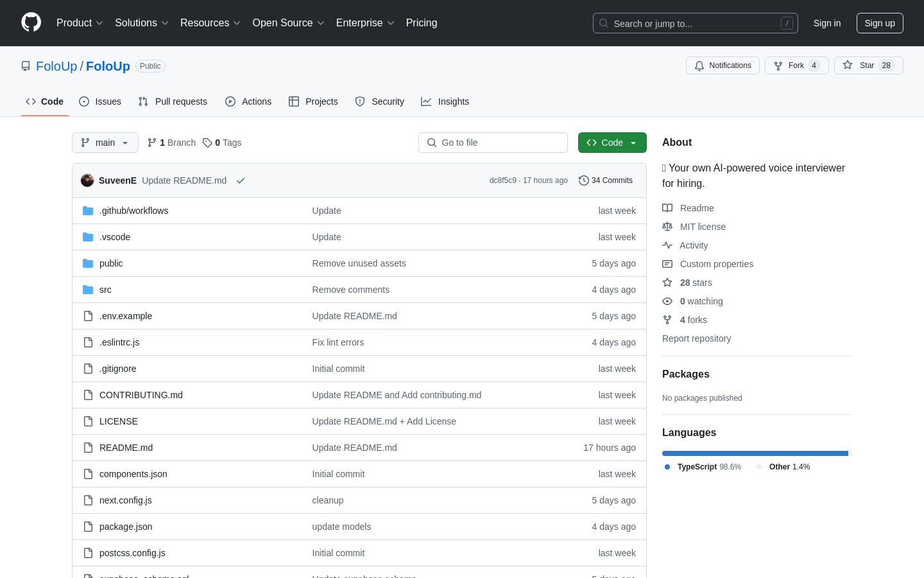Expand the Enterprise menu
The height and width of the screenshot is (578, 924).
tap(365, 23)
